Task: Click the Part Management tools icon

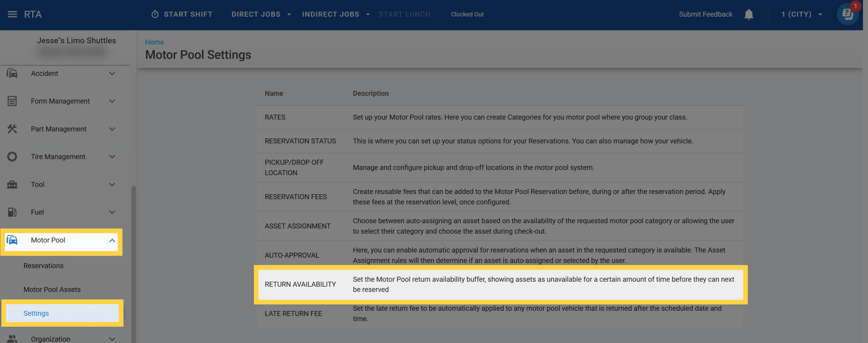Action: click(12, 129)
